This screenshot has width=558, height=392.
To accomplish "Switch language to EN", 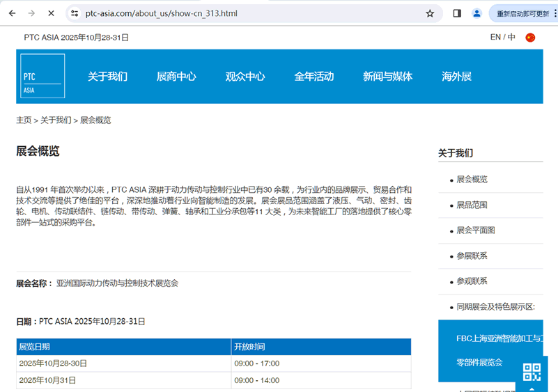I will (x=495, y=37).
